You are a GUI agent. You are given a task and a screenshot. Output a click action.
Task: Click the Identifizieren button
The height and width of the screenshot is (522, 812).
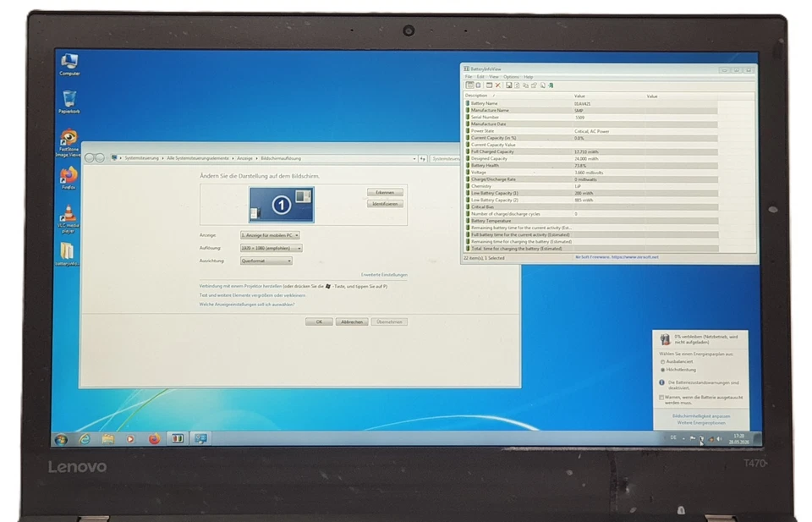pos(385,204)
